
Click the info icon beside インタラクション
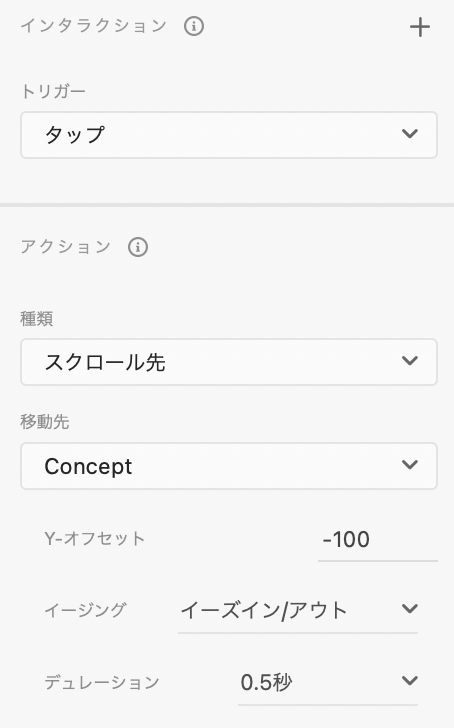point(194,26)
